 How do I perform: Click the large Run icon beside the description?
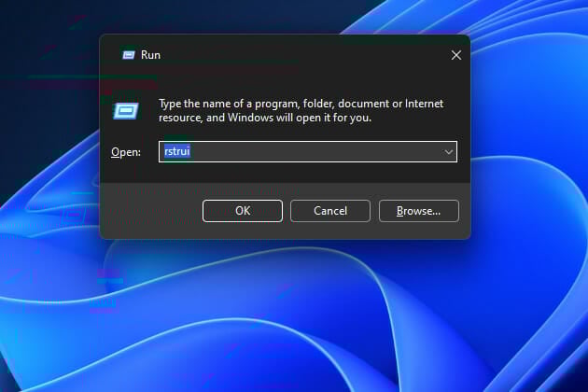click(x=126, y=111)
